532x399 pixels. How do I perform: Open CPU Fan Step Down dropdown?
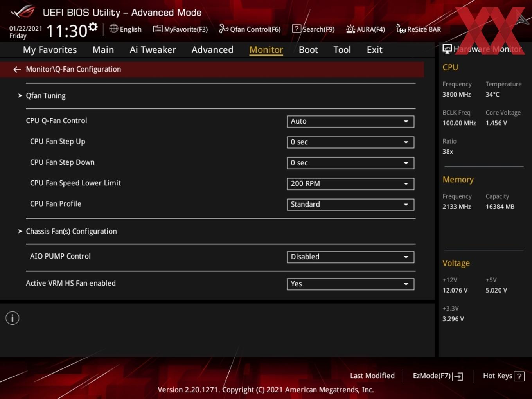click(350, 163)
